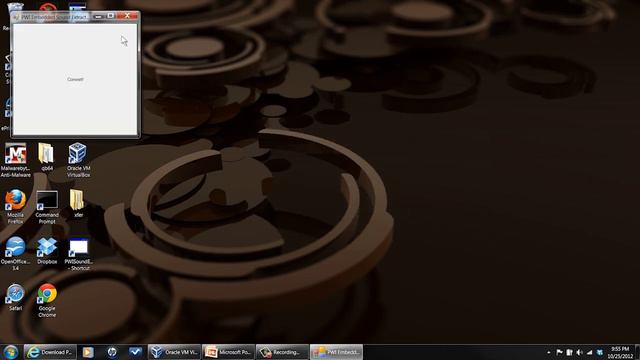Click the HP icon in the taskbar
Viewport: 640px width, 360px height.
[112, 352]
